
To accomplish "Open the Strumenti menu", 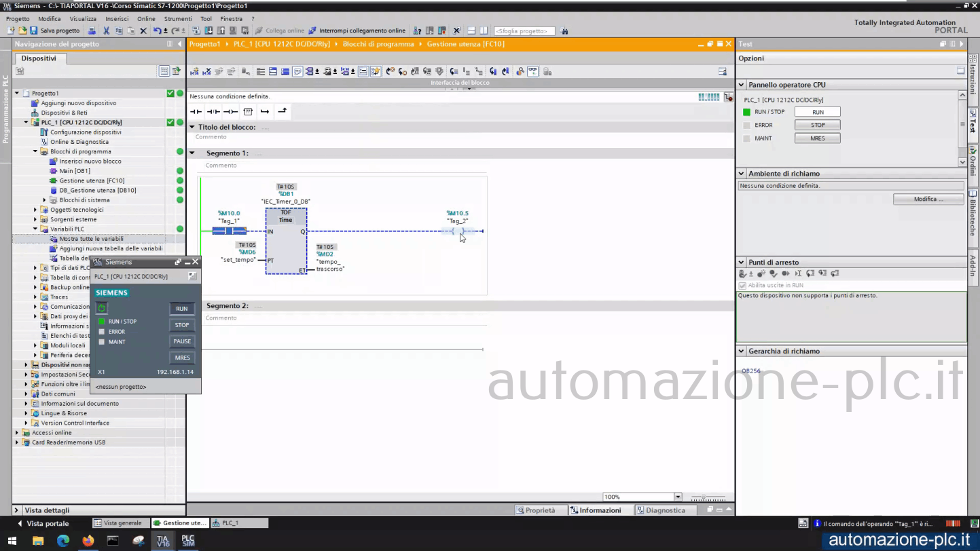I will (178, 19).
